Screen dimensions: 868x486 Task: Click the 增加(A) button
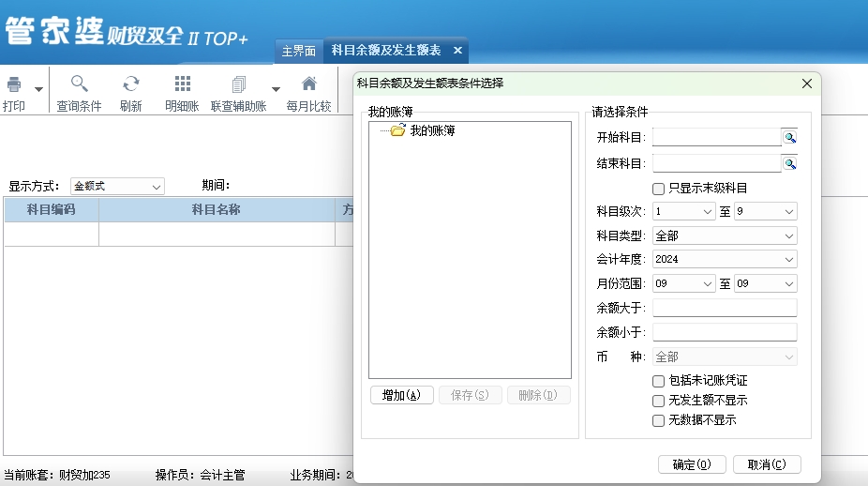402,395
